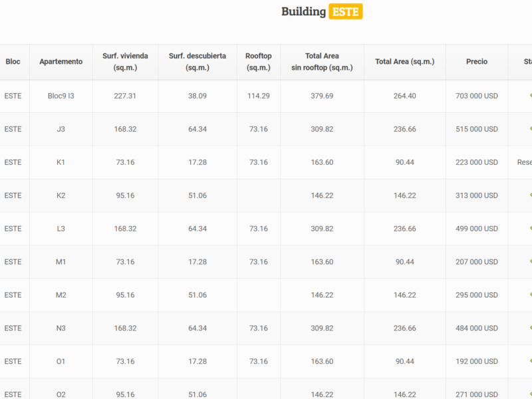Click the 236.66 value in the J3 row
This screenshot has width=532, height=399.
coord(405,129)
